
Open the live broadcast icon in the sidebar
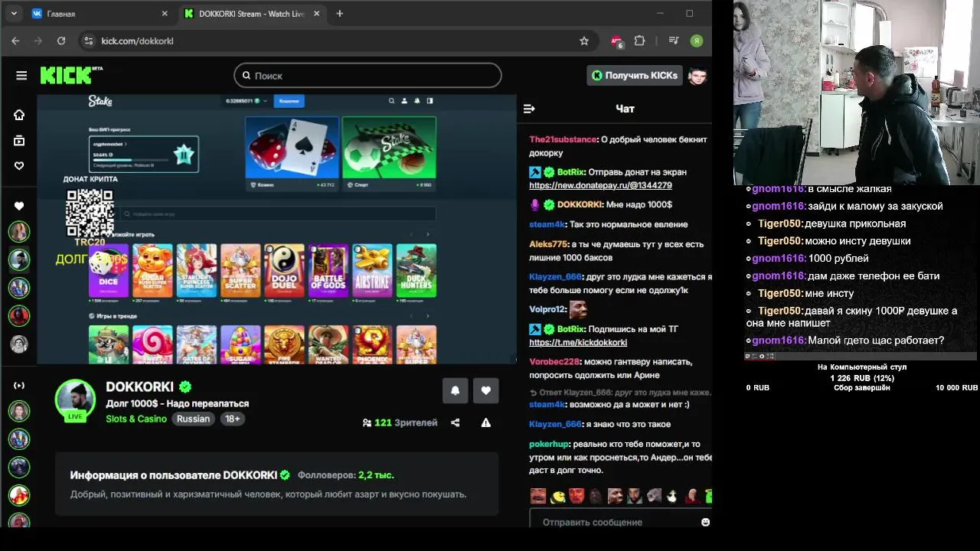coord(19,385)
